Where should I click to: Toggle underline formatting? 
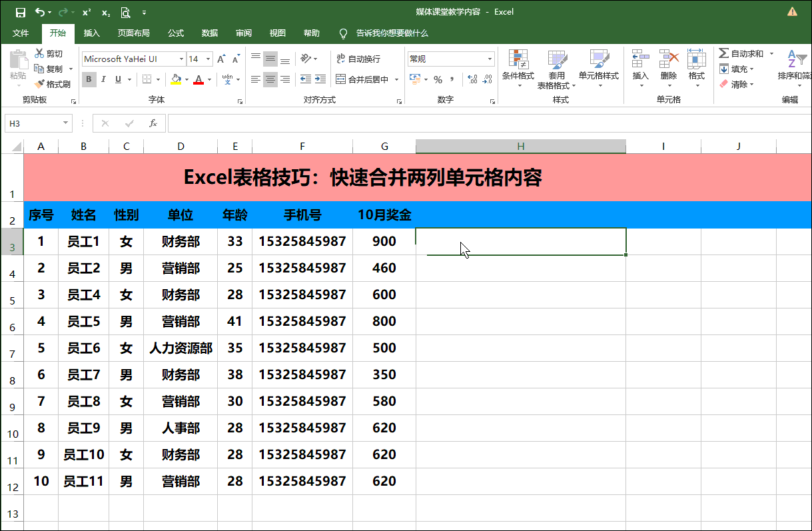[118, 79]
